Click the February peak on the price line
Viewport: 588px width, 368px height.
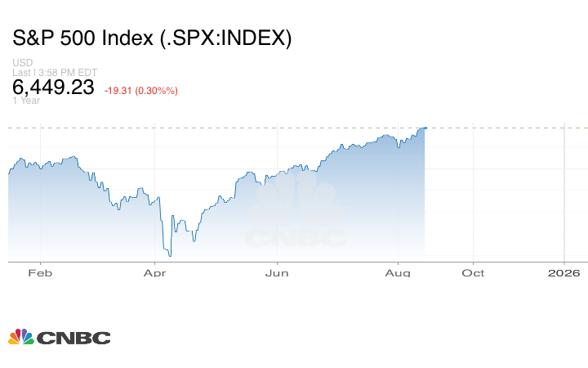tap(74, 156)
